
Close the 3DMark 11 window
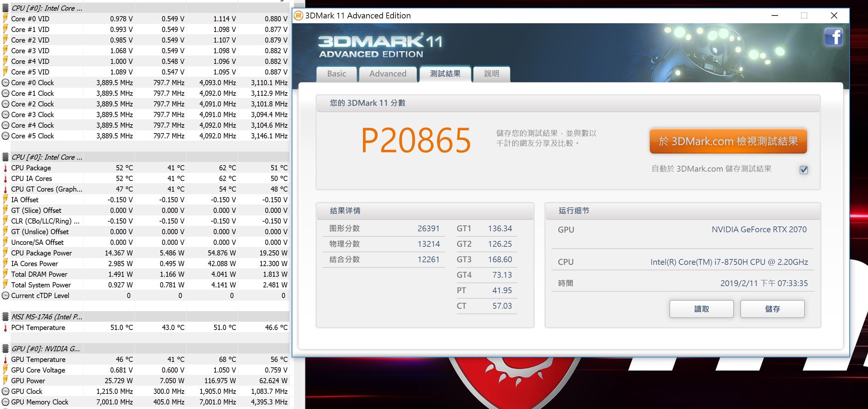(x=834, y=15)
